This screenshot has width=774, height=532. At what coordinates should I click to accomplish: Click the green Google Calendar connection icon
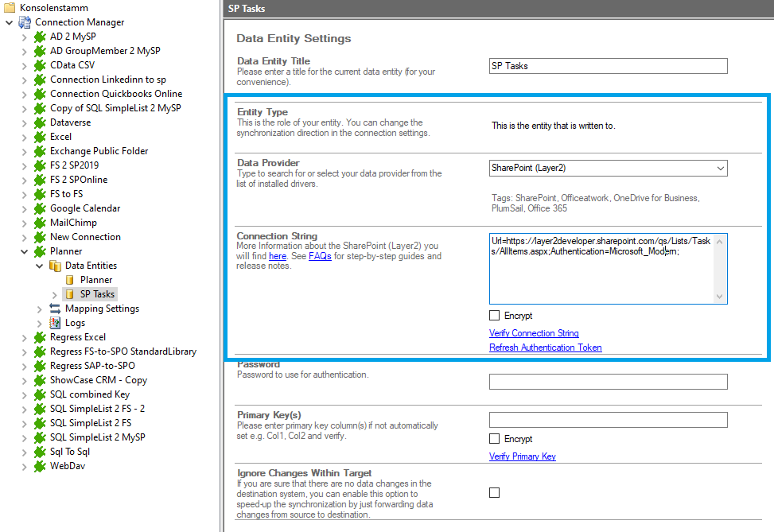click(x=40, y=208)
